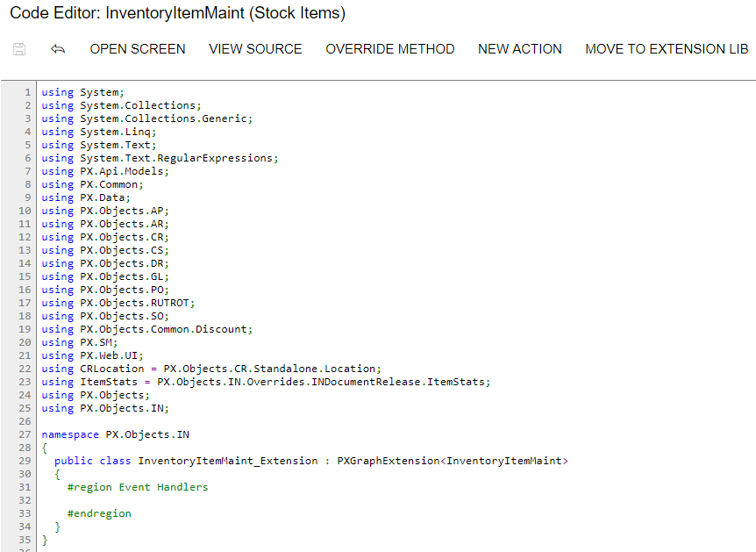This screenshot has width=756, height=552.
Task: Click the NEW ACTION toolbar button
Action: (x=520, y=49)
